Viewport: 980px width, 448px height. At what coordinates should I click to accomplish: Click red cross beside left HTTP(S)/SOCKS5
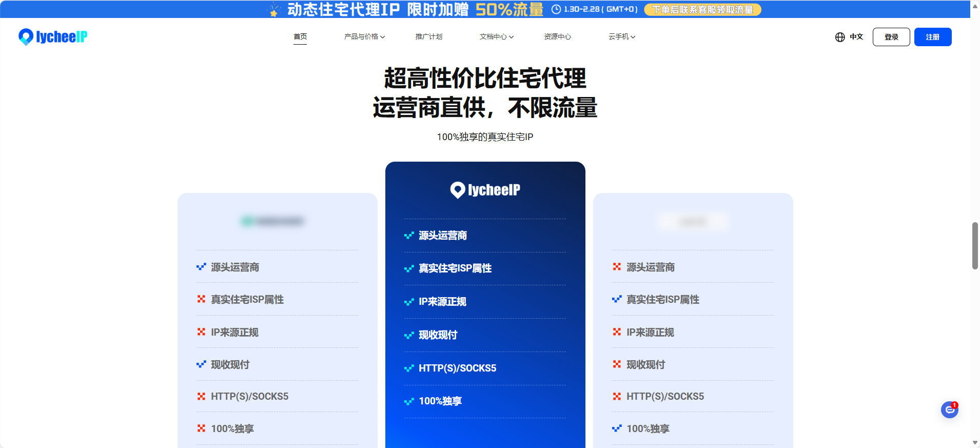pos(201,396)
